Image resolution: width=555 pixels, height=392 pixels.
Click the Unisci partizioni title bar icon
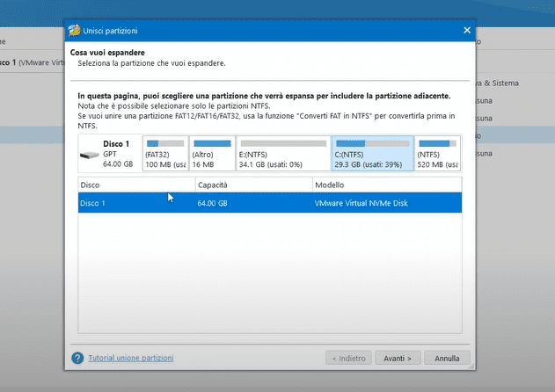pos(76,31)
